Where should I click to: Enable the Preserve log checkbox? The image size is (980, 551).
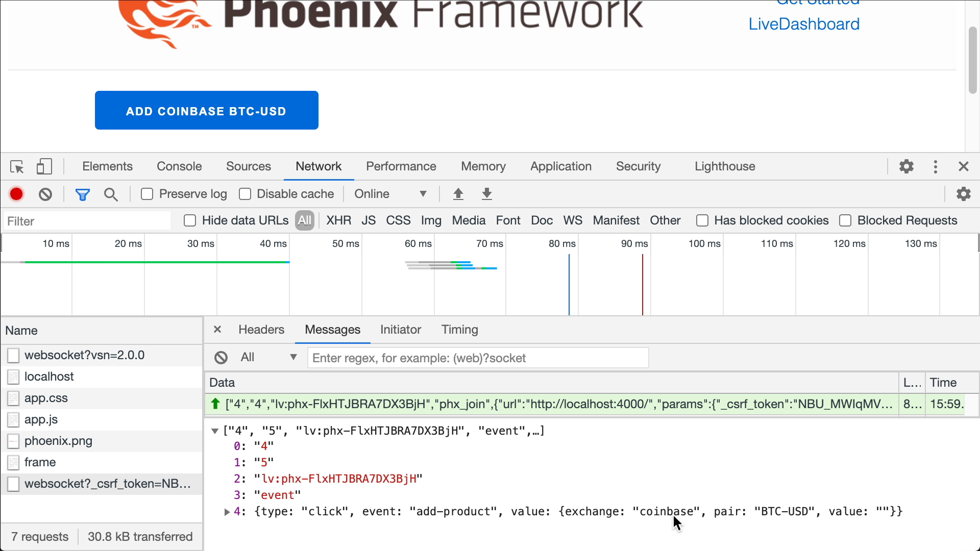point(147,194)
